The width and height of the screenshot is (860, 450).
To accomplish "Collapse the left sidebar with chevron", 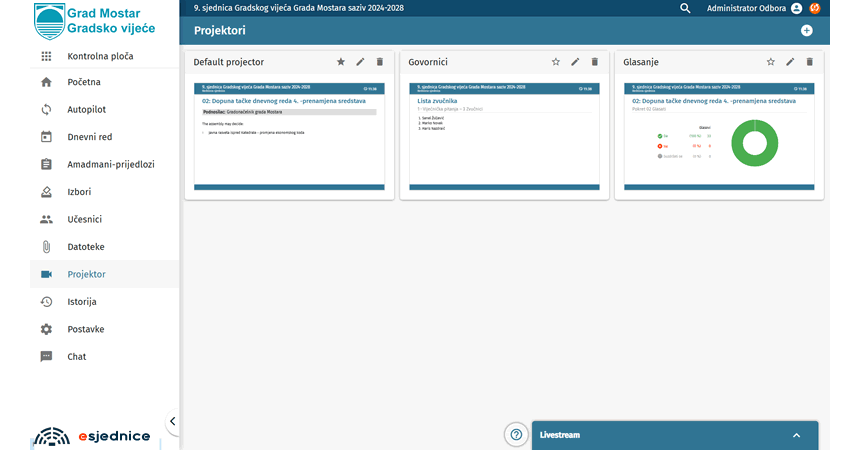I will [172, 421].
